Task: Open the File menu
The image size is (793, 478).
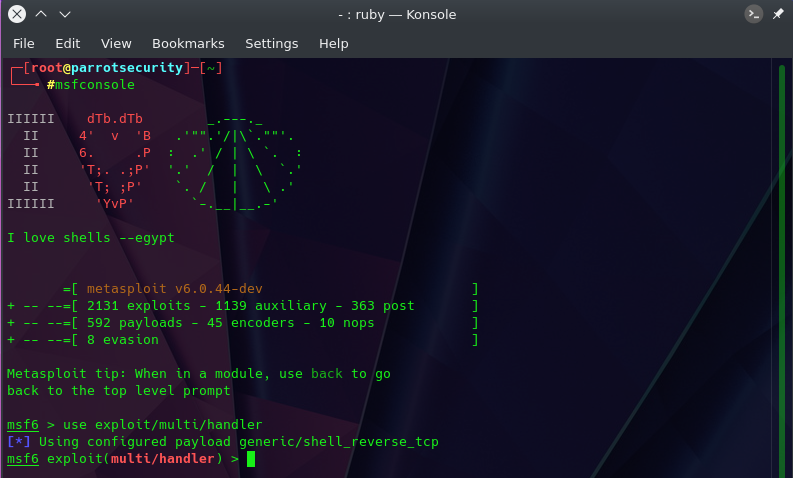Action: pos(24,44)
